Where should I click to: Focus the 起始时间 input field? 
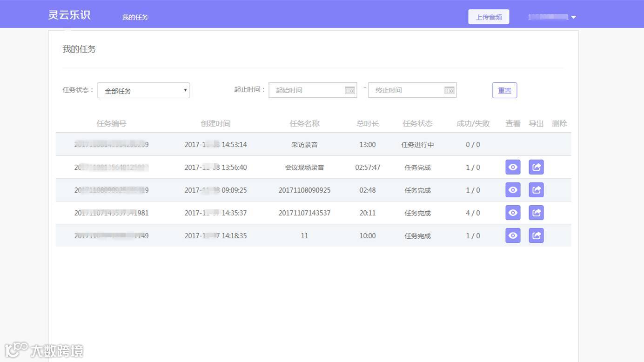click(313, 90)
